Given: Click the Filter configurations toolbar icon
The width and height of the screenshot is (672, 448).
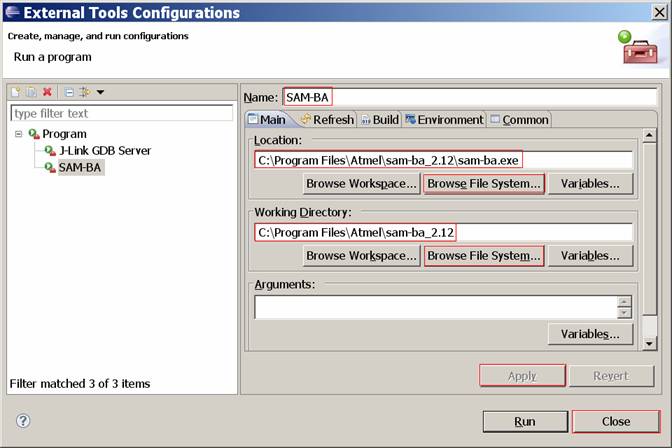Looking at the screenshot, I should pos(85,92).
